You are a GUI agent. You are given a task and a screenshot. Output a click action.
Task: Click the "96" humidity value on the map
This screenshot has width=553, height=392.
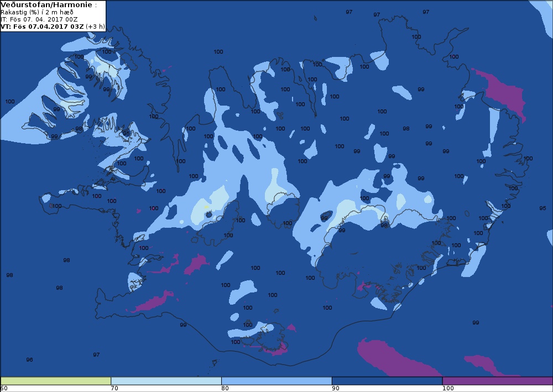[30, 360]
